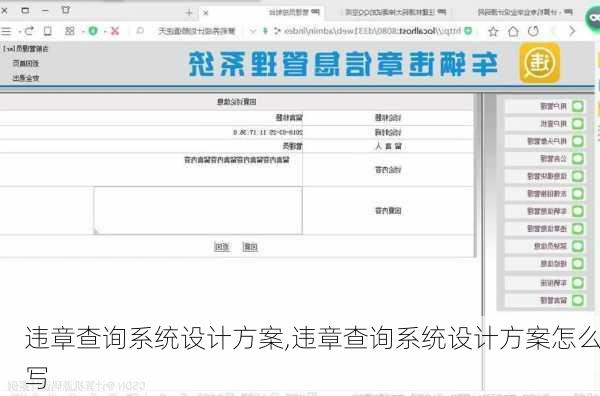Click the 返回首页 link
The image size is (600, 396).
click(x=26, y=64)
